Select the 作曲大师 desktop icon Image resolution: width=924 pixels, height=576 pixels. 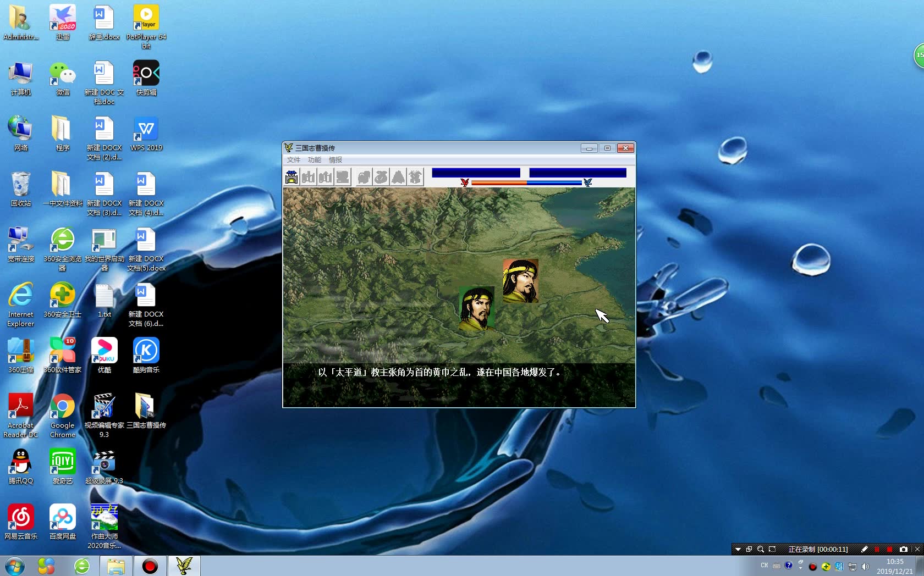[105, 526]
